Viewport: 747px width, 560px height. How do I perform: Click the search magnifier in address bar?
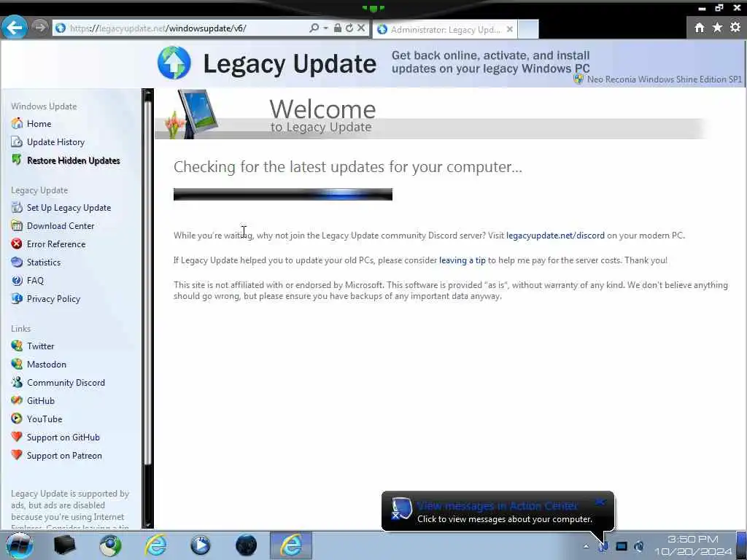[x=314, y=28]
